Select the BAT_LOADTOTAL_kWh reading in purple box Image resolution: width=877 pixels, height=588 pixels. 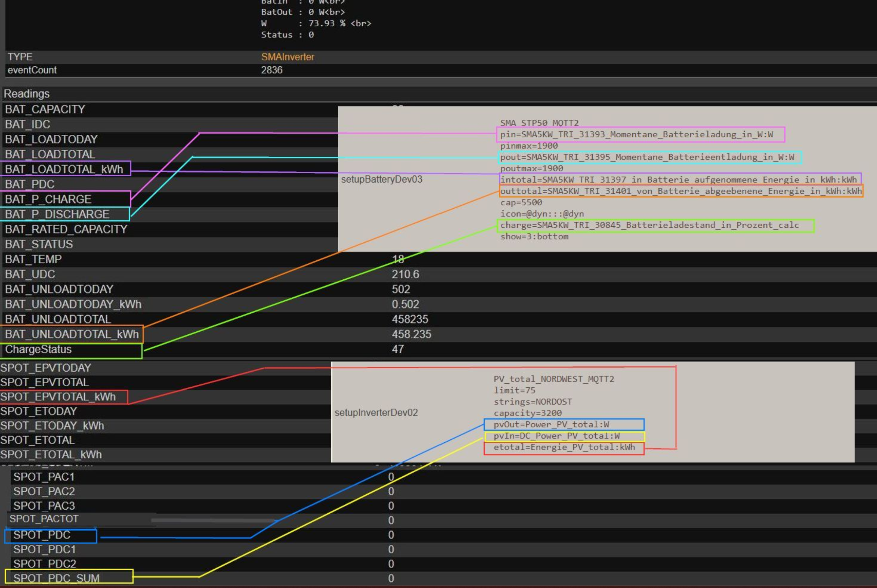point(64,169)
